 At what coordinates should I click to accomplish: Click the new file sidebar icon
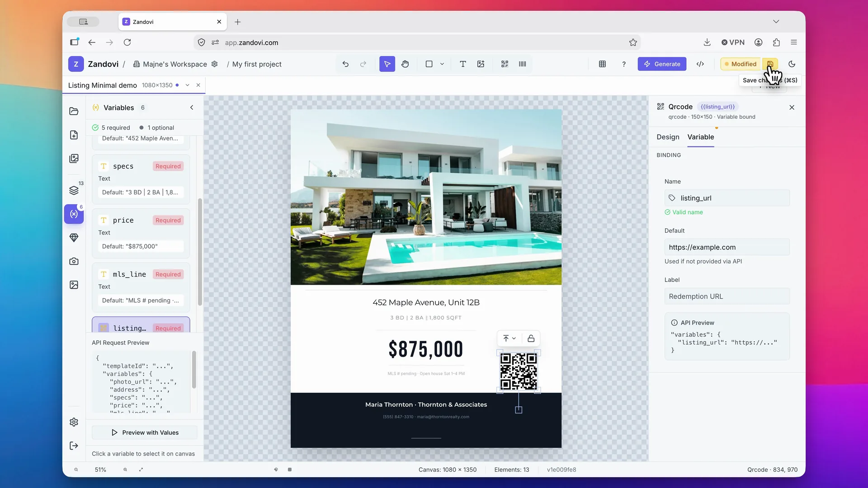pyautogui.click(x=74, y=135)
